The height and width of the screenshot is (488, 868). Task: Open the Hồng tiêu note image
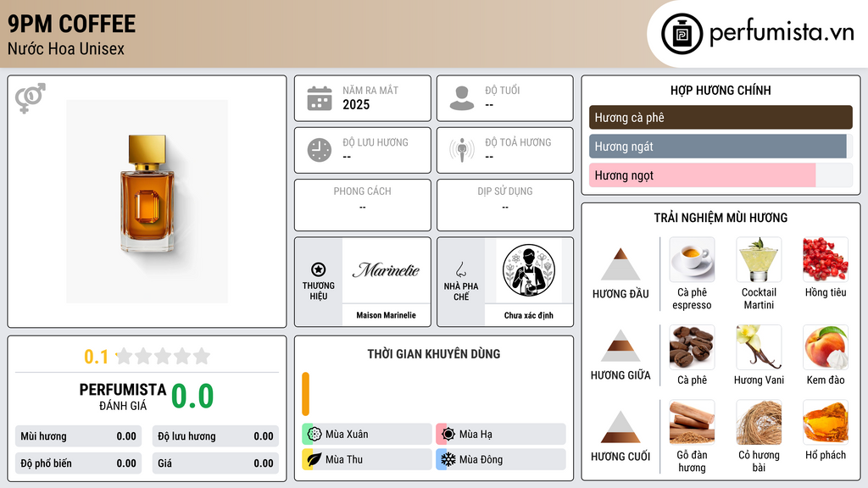coord(826,259)
